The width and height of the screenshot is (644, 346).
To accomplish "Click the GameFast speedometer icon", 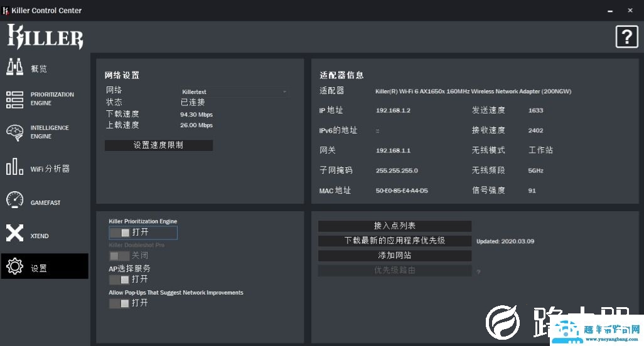I will [14, 200].
